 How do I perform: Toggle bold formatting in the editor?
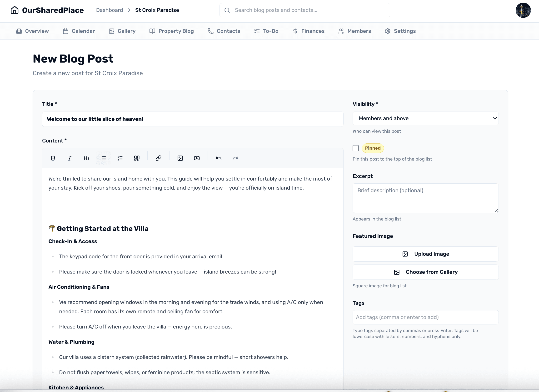[x=53, y=158]
